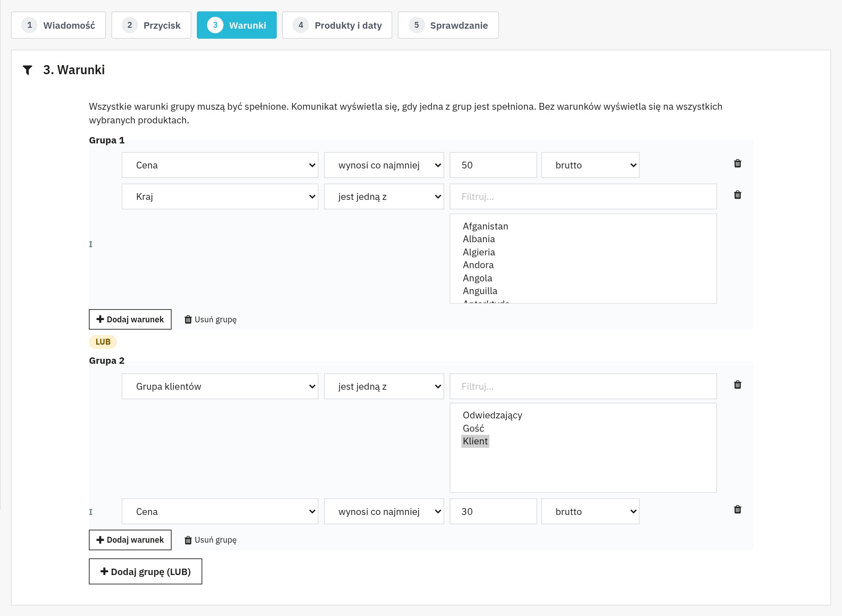Focus the price value field containing 30
The image size is (842, 616).
493,511
